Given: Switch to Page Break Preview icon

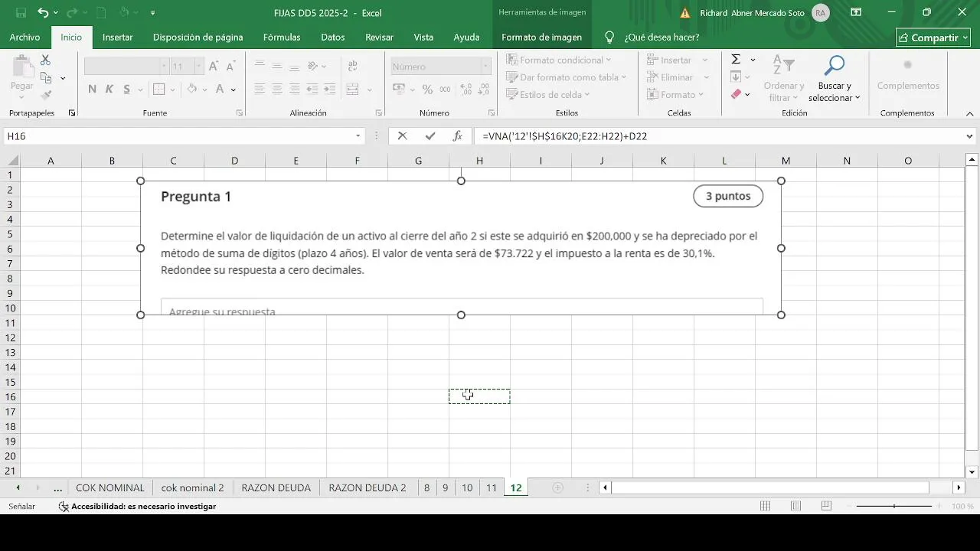Looking at the screenshot, I should click(x=826, y=506).
